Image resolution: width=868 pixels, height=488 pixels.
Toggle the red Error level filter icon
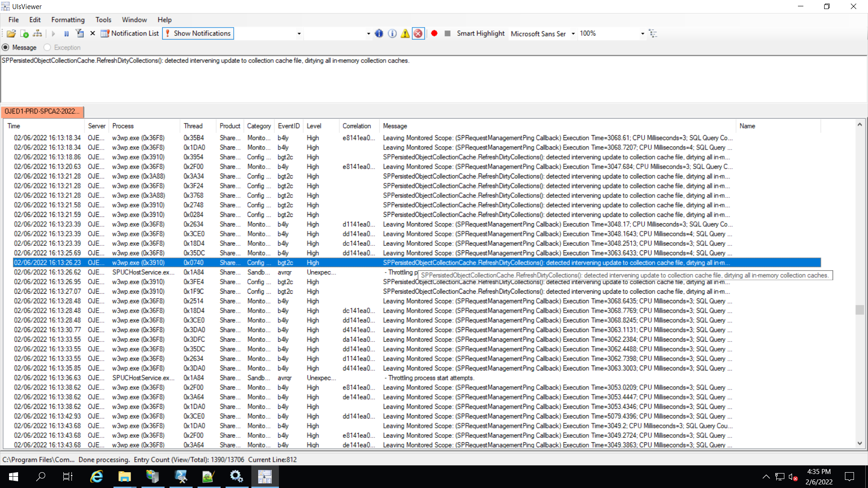tap(418, 33)
